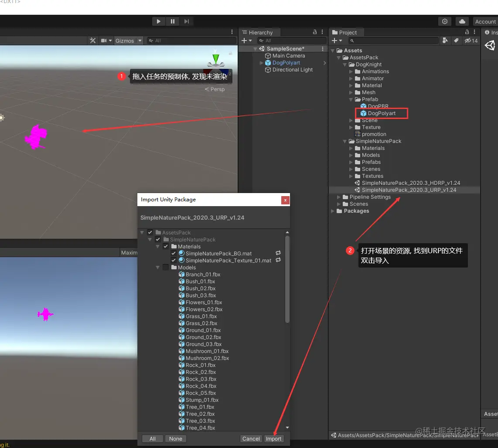Screen dimensions: 498x448
Task: Advance one frame with the Step button
Action: [187, 21]
